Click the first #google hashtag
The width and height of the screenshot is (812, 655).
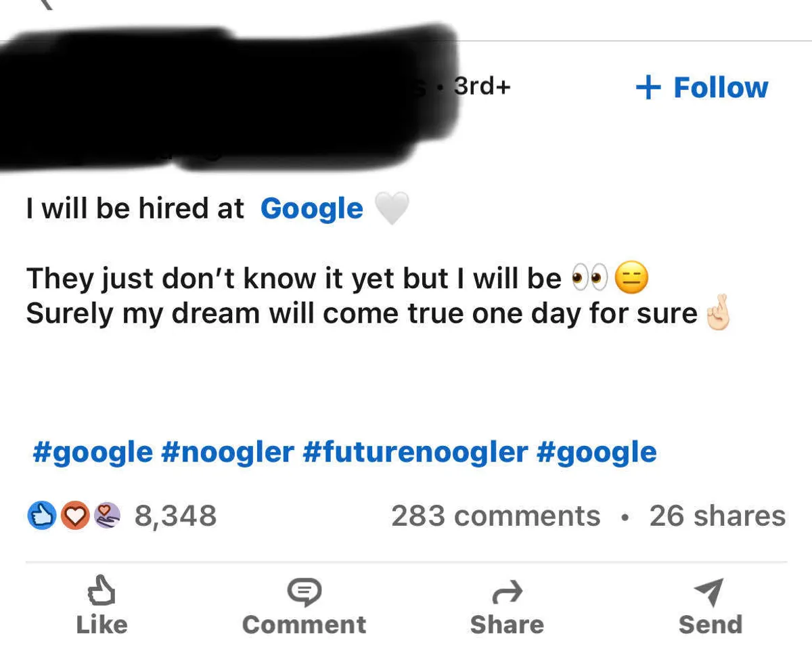[x=93, y=452]
